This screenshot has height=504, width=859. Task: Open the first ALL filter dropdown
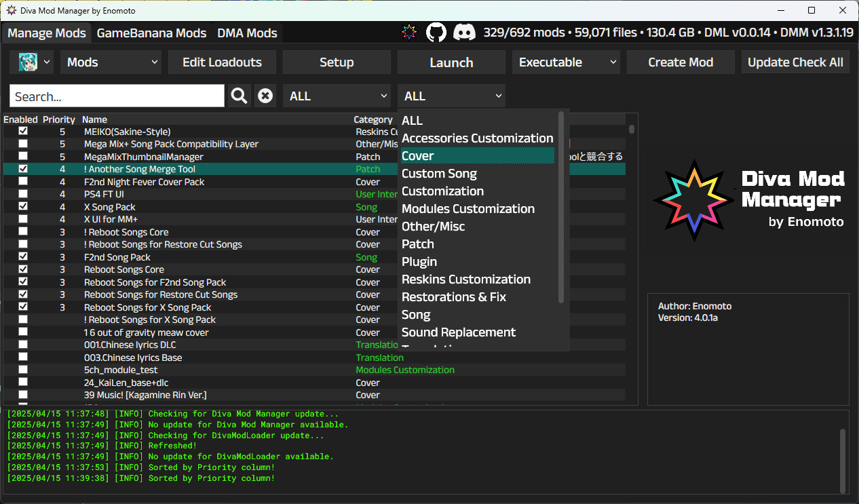coord(337,96)
